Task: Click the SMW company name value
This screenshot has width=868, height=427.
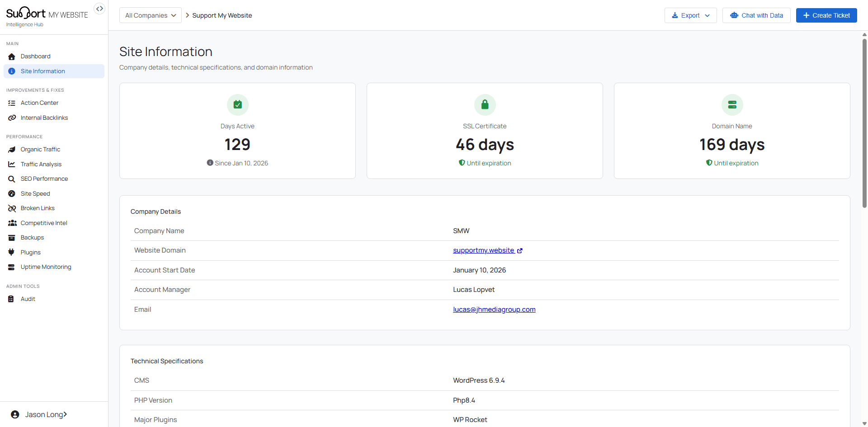Action: (461, 231)
